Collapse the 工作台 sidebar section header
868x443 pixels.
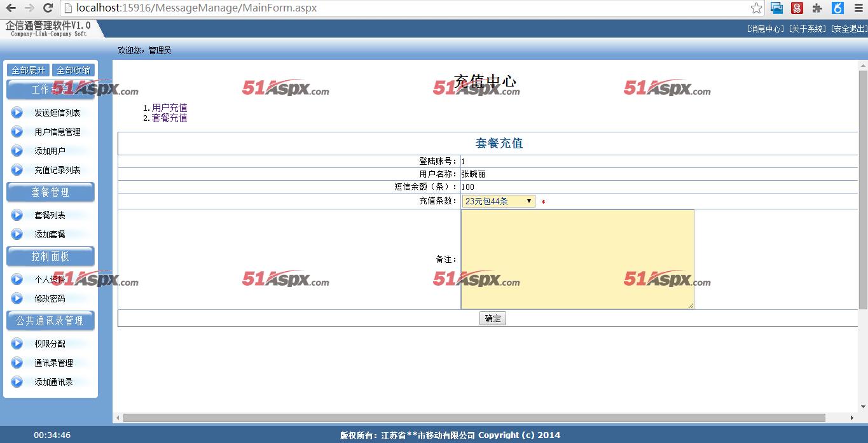[x=50, y=90]
